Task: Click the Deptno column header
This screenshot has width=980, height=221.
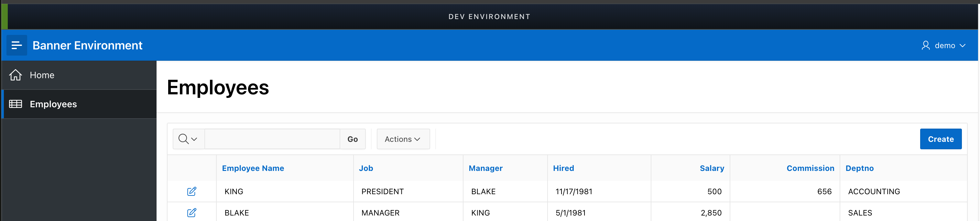Action: [x=859, y=168]
